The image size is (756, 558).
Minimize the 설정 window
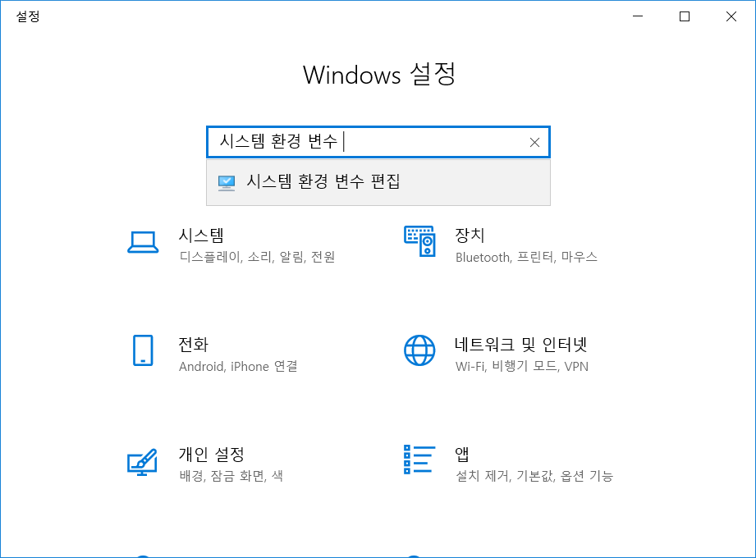(x=638, y=16)
